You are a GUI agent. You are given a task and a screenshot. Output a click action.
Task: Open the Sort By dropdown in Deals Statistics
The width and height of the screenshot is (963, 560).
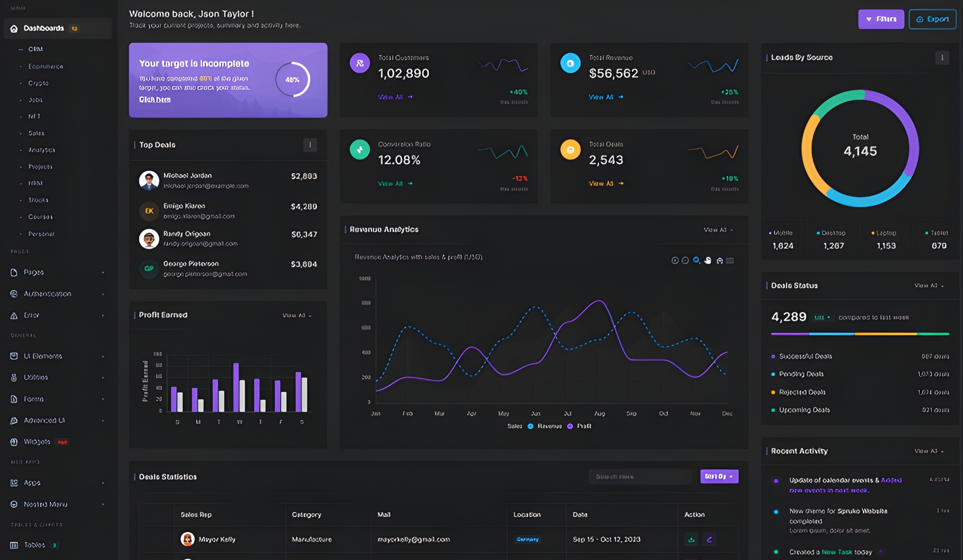point(719,476)
